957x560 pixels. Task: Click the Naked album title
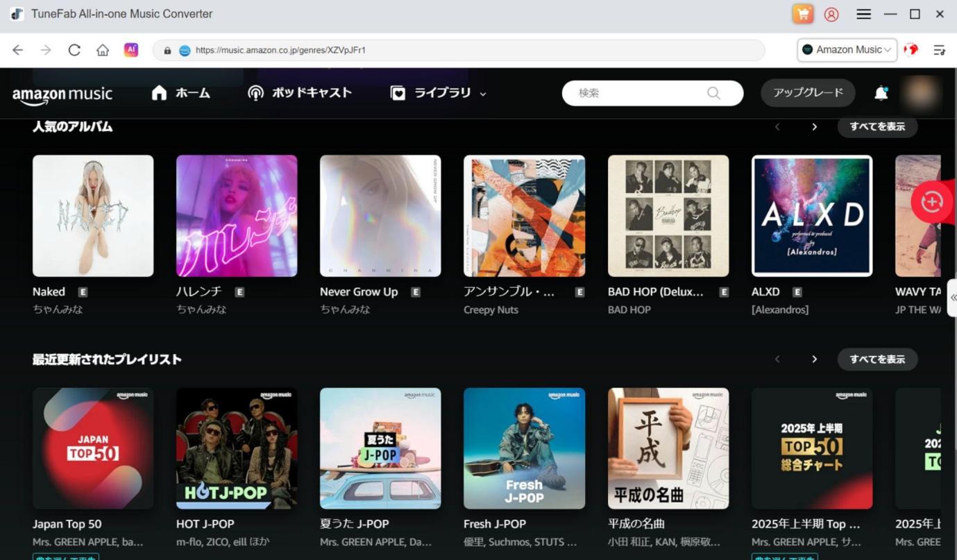(x=49, y=292)
